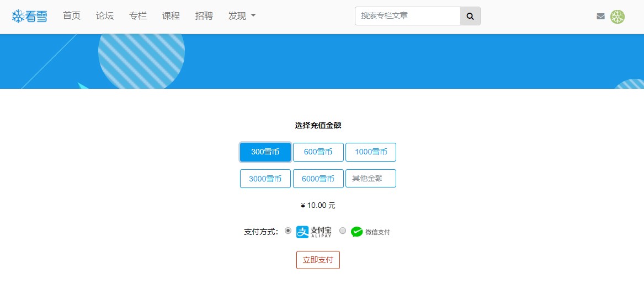The image size is (644, 284).
Task: Expand the 发现 dropdown menu
Action: pos(242,16)
